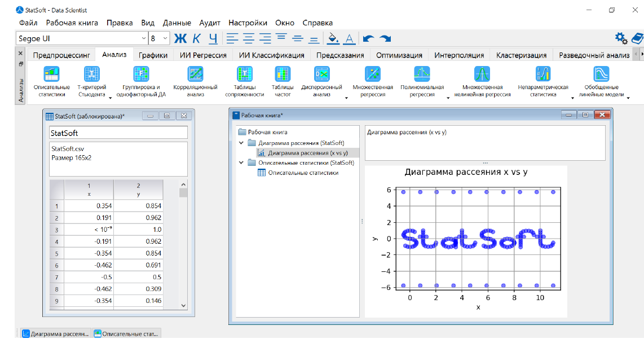
Task: Collapse the Диаграмма рассеяния (StatSoft) folder
Action: pyautogui.click(x=241, y=143)
